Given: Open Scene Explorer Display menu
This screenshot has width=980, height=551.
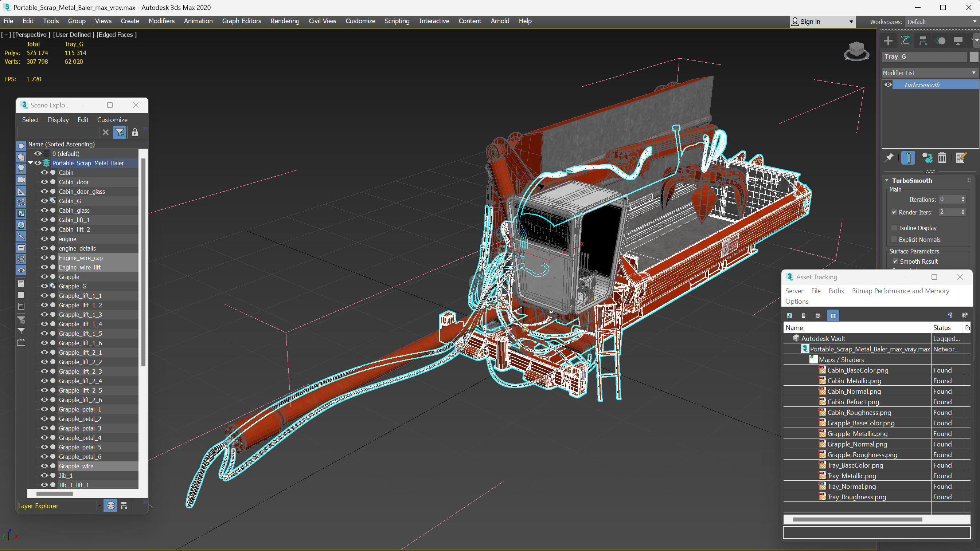Looking at the screenshot, I should coord(58,120).
